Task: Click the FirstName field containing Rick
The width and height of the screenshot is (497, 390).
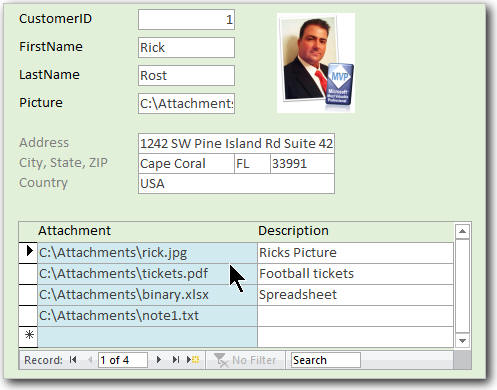Action: click(x=186, y=47)
